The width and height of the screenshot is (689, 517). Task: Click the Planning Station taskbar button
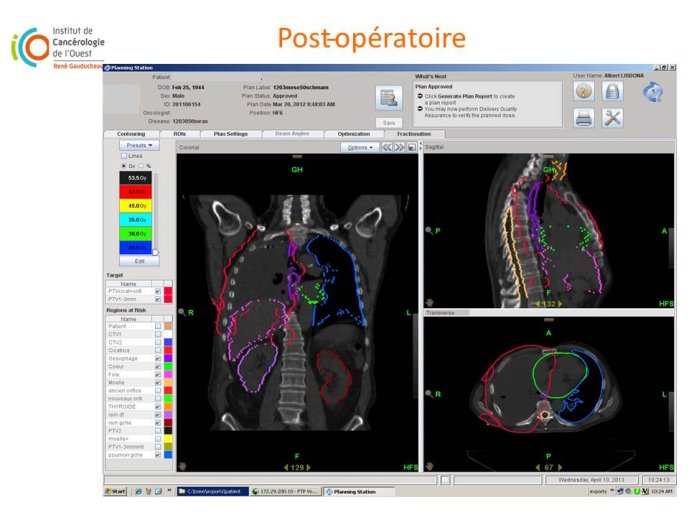(359, 492)
